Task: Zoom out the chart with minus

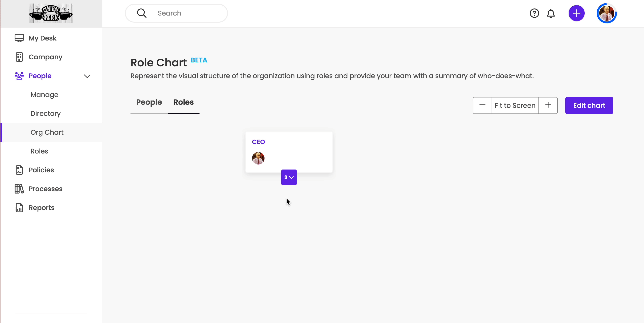Action: (x=482, y=105)
